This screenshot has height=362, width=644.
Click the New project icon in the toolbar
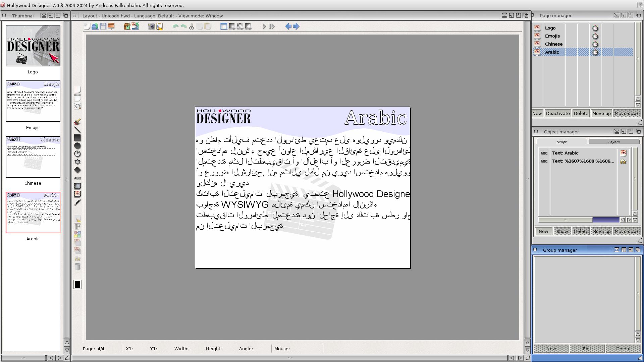87,26
